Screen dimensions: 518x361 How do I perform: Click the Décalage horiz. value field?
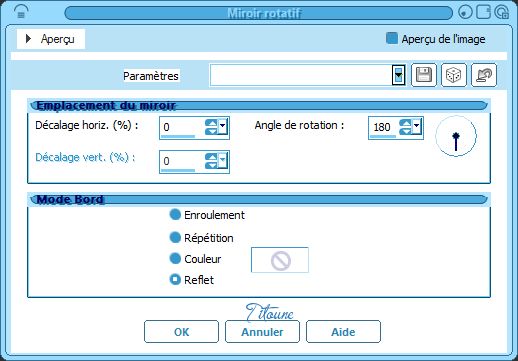click(x=182, y=127)
